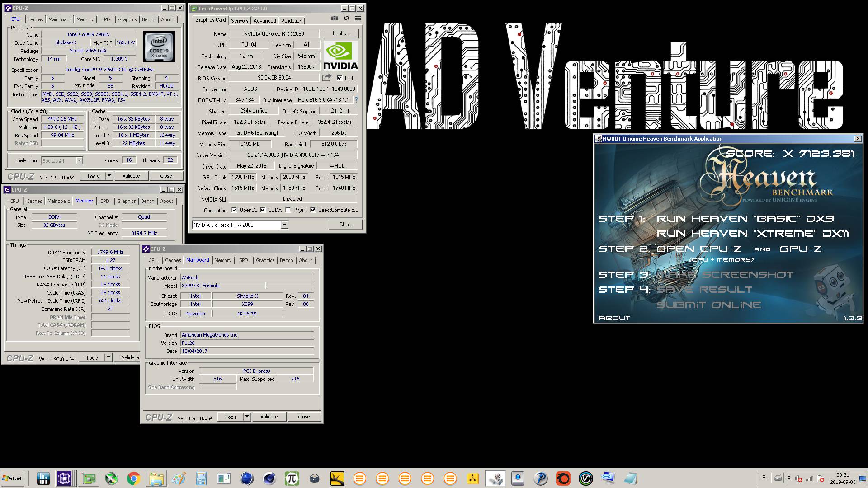Expand Tools dropdown arrow in CPU-Z Mainboard window
Screen dimensions: 868x488
(x=247, y=417)
